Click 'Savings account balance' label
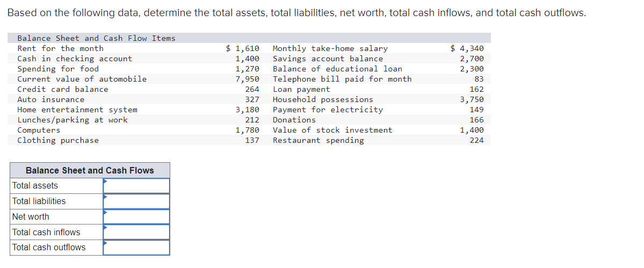 tap(328, 59)
